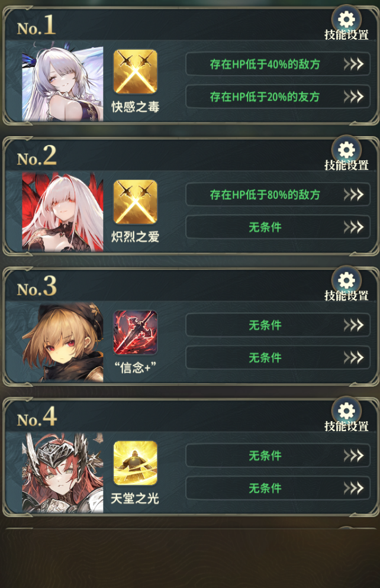This screenshot has height=588, width=380.
Task: Select the "信念+" red sword skill icon
Action: point(136,332)
